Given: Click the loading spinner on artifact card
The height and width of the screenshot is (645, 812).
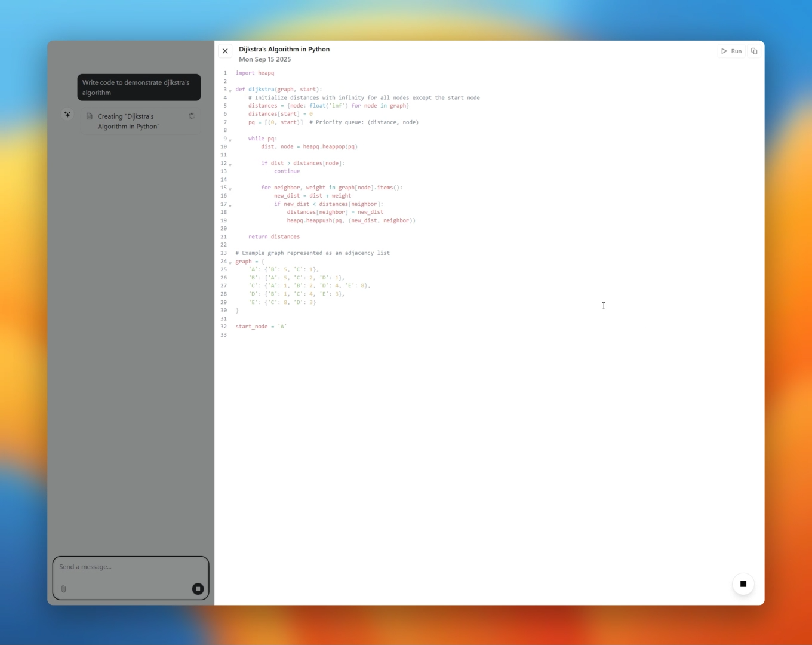Looking at the screenshot, I should pos(192,116).
